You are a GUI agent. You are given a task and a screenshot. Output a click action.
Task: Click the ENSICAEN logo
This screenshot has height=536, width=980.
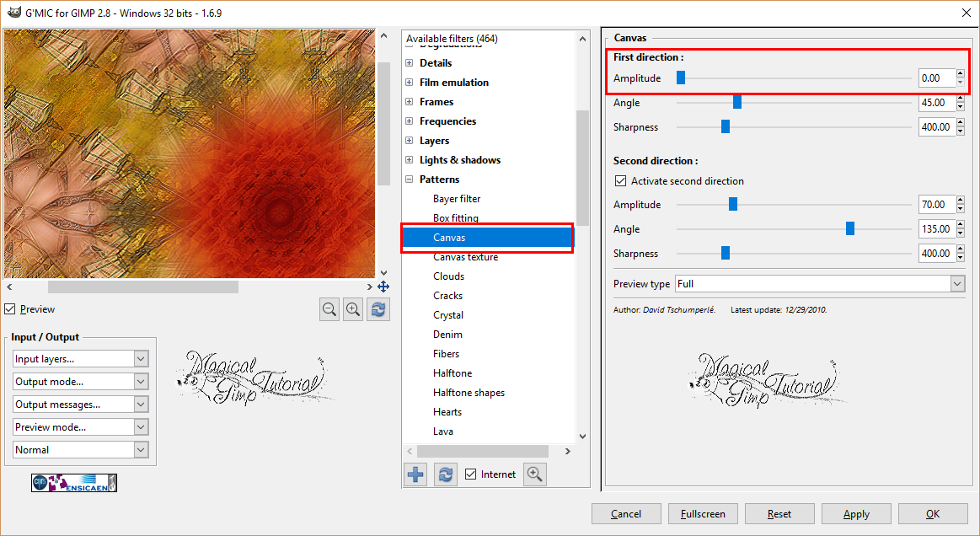click(73, 483)
